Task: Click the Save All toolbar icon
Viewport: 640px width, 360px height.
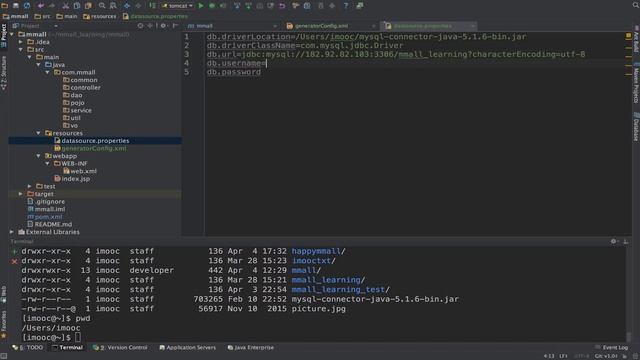Action: (16, 6)
